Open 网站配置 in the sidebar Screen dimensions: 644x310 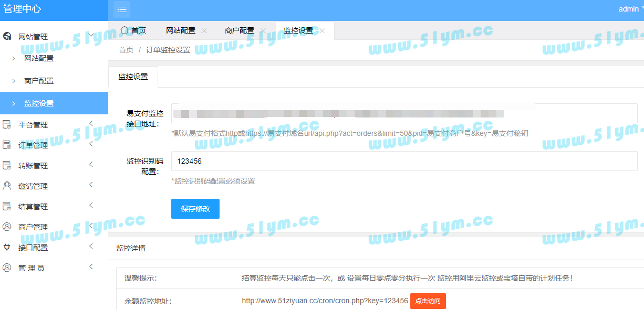coord(54,58)
